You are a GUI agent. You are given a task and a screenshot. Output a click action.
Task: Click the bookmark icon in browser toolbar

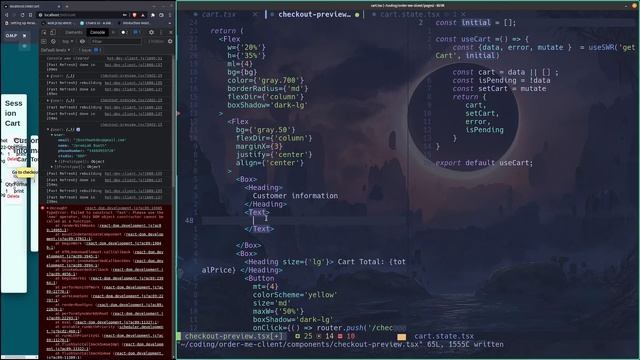click(x=31, y=15)
